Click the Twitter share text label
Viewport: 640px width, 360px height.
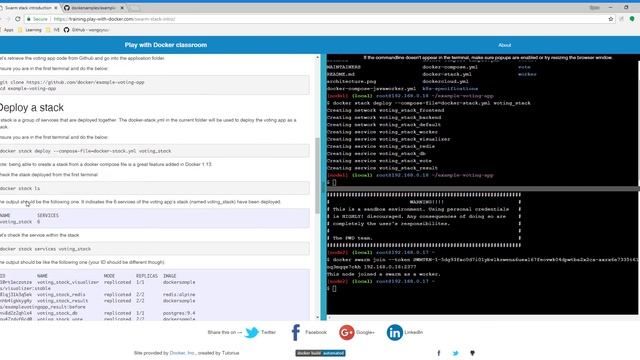click(x=268, y=332)
